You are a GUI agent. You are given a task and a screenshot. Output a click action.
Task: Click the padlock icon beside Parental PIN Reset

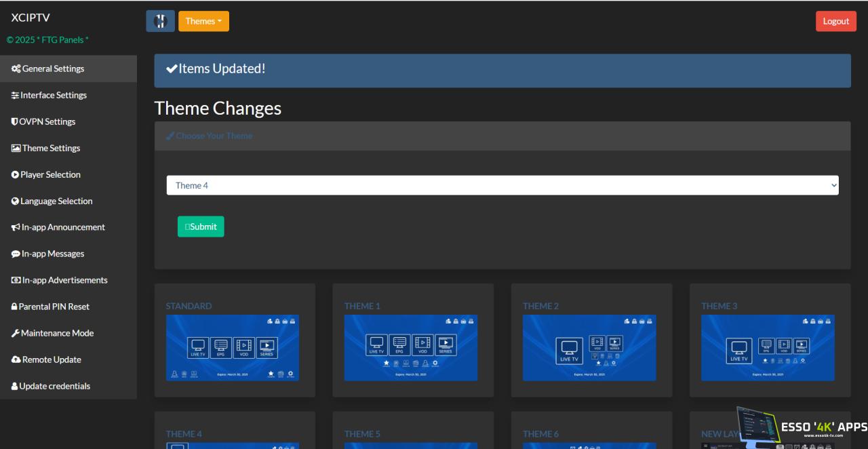[x=14, y=307]
